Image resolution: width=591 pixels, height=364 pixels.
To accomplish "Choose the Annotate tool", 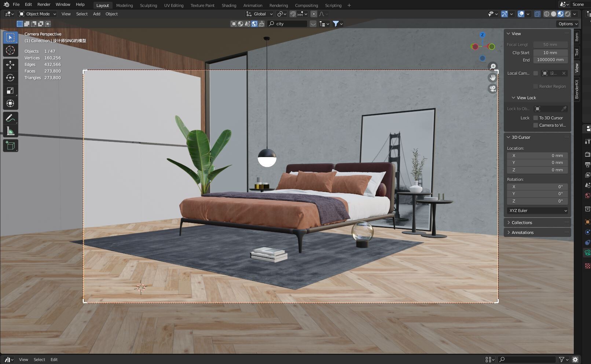I will click(10, 118).
